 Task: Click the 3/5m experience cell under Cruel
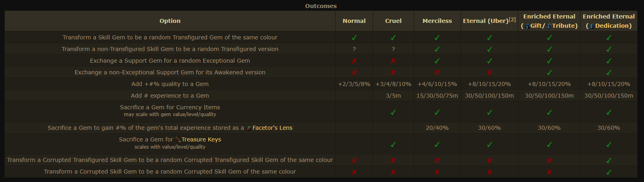pos(393,96)
